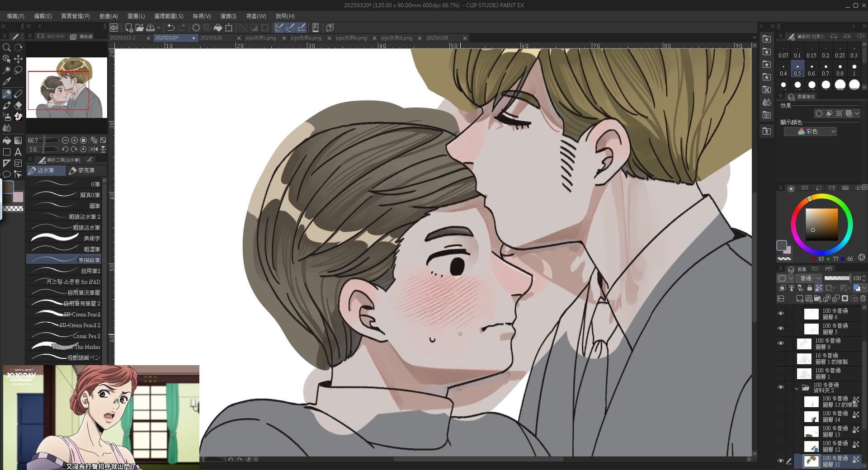Viewport: 868px width, 470px height.
Task: Click the zoom in button in Navigator
Action: [74, 141]
